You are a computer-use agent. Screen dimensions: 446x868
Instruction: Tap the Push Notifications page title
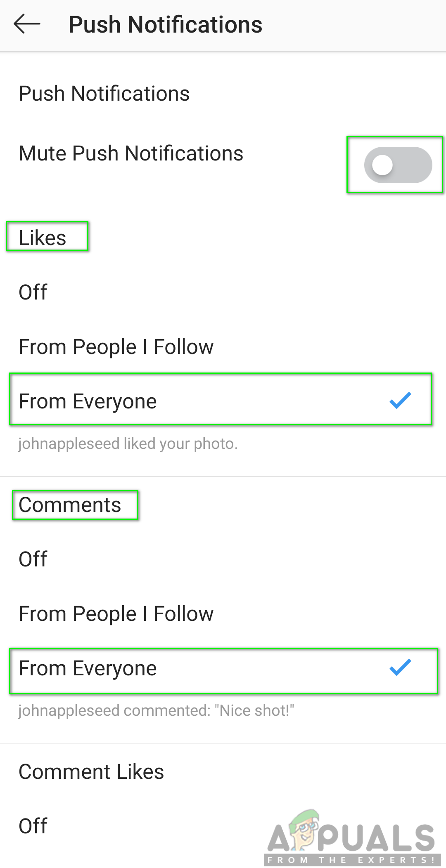click(165, 25)
